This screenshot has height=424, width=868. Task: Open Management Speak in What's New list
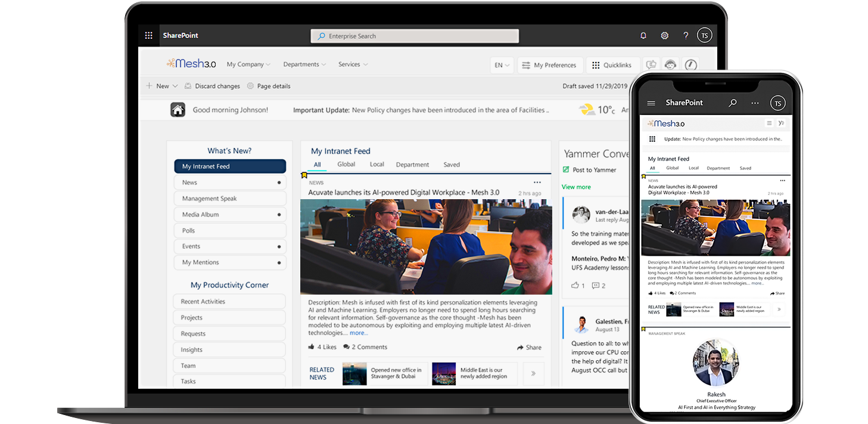[x=230, y=199]
